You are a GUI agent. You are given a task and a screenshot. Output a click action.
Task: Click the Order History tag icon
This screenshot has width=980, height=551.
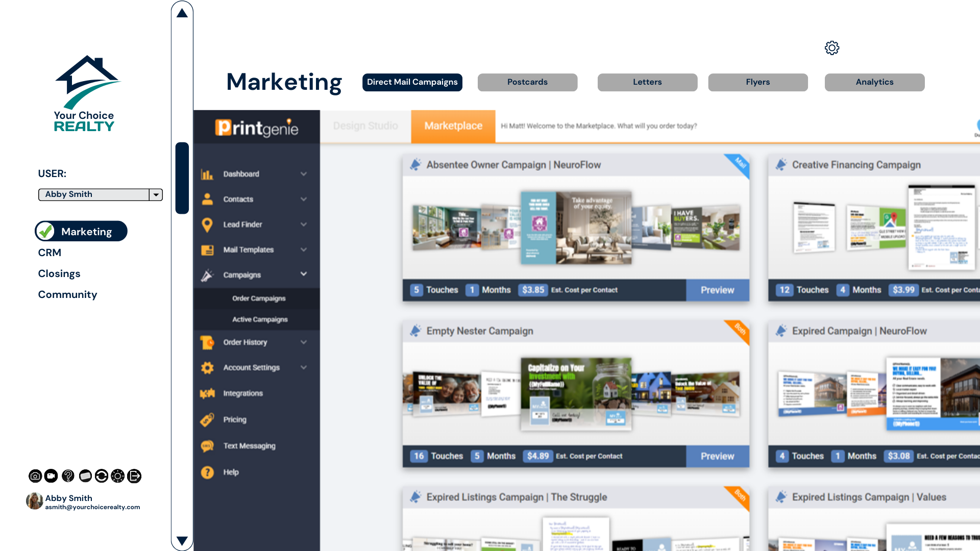(207, 342)
